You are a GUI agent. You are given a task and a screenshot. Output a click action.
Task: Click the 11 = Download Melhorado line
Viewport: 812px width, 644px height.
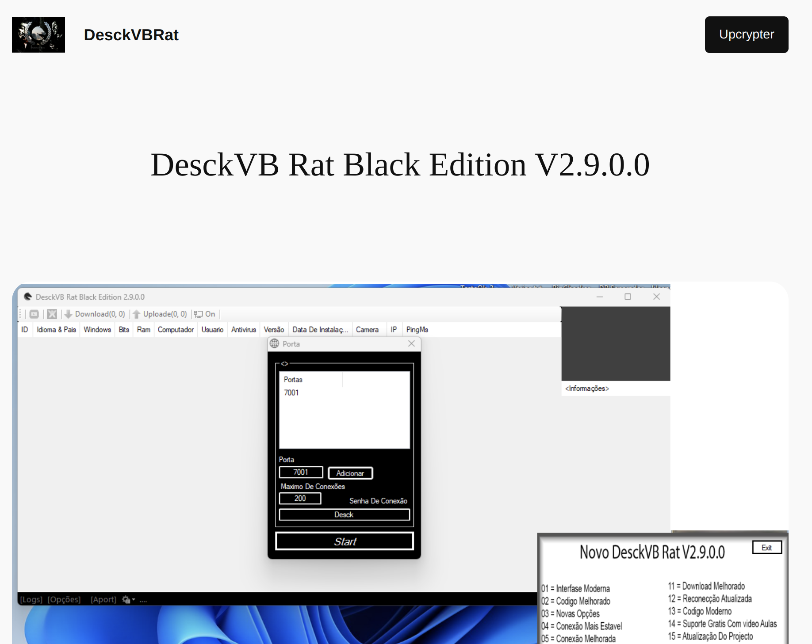point(706,586)
